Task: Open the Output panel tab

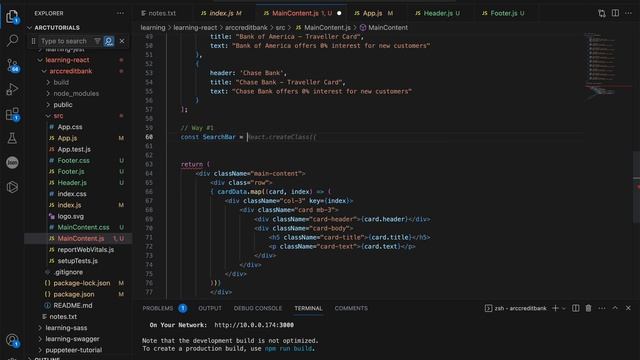Action: 210,308
